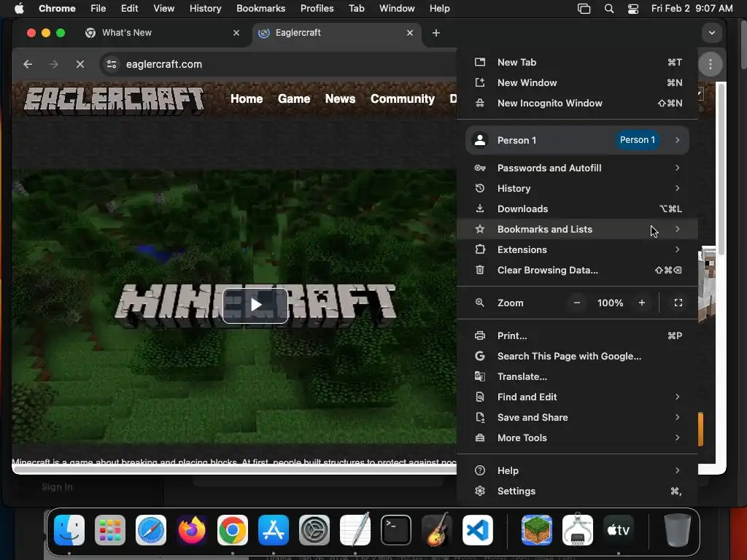Open the History menu in menu bar
This screenshot has width=747, height=560.
[205, 9]
